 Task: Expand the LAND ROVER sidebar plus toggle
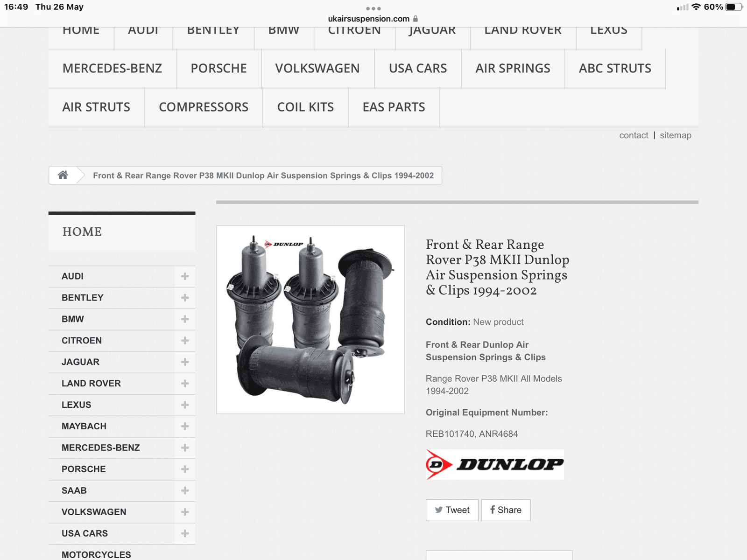[x=185, y=384]
